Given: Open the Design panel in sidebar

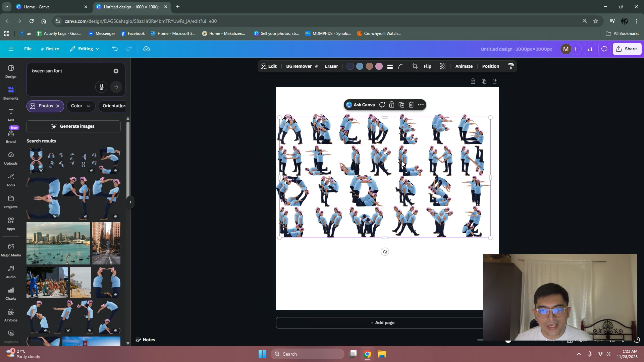Looking at the screenshot, I should tap(11, 71).
